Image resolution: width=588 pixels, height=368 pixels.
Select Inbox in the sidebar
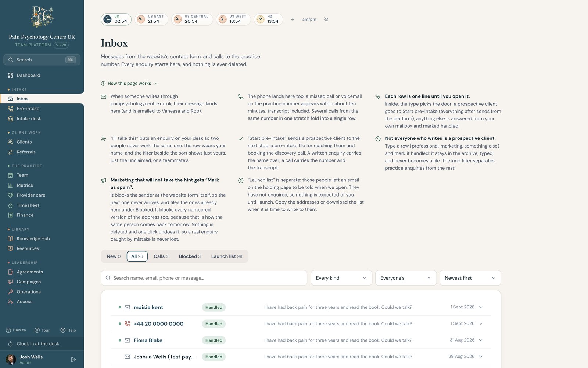pyautogui.click(x=42, y=99)
